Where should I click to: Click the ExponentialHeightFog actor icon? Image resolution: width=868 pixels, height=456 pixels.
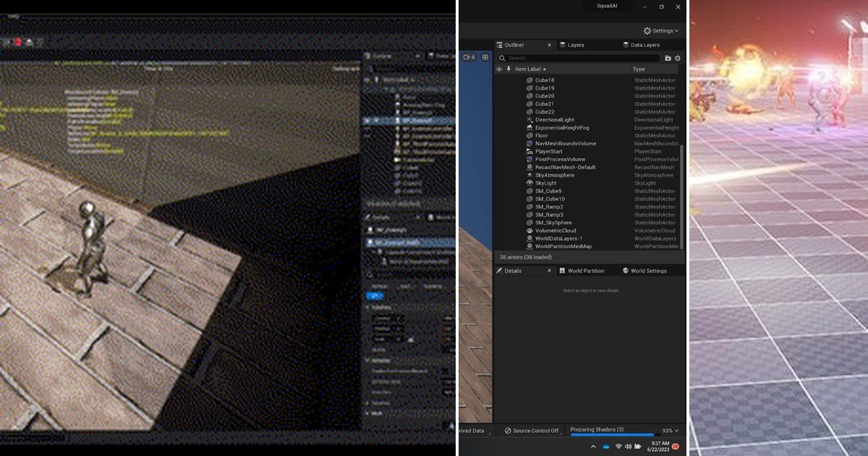click(x=529, y=128)
